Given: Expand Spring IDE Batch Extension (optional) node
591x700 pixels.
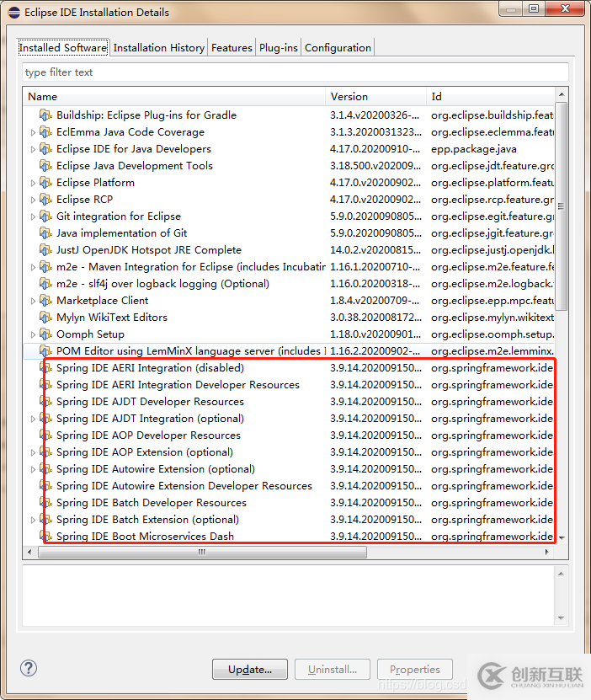Looking at the screenshot, I should click(x=33, y=520).
